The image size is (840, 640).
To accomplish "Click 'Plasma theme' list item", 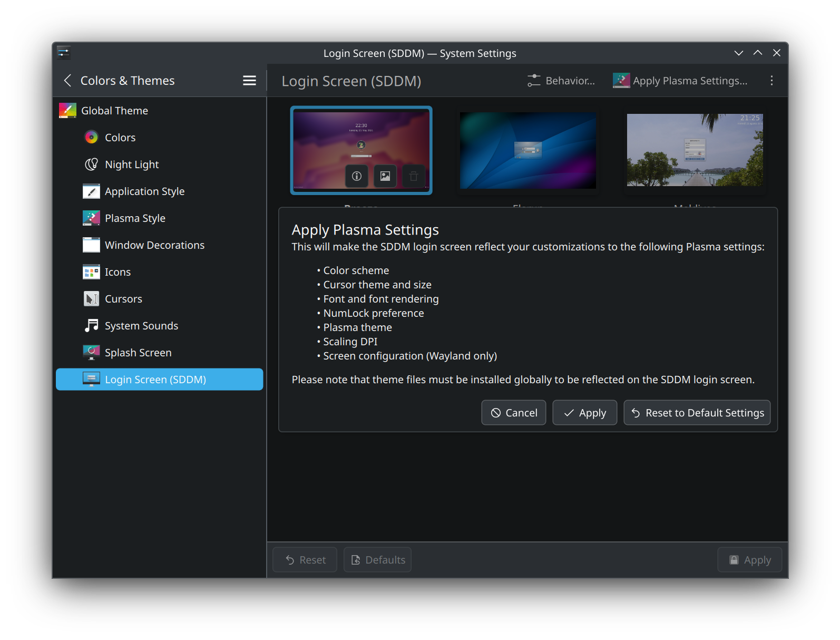I will coord(358,327).
